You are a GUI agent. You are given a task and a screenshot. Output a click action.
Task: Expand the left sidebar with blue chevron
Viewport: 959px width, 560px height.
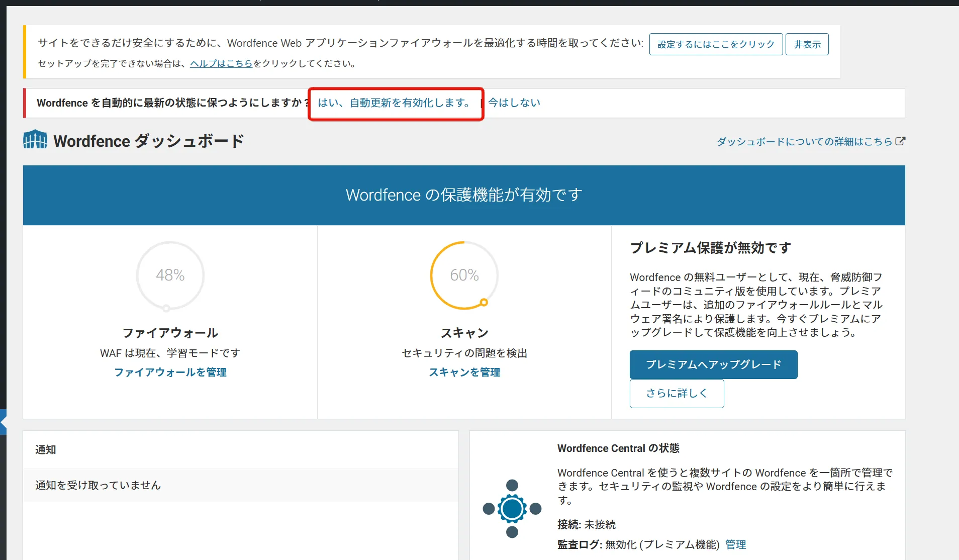tap(3, 421)
